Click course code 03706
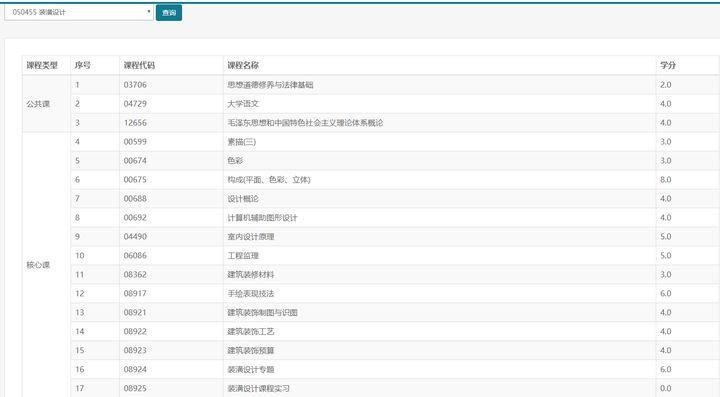This screenshot has width=720, height=397. (x=135, y=85)
